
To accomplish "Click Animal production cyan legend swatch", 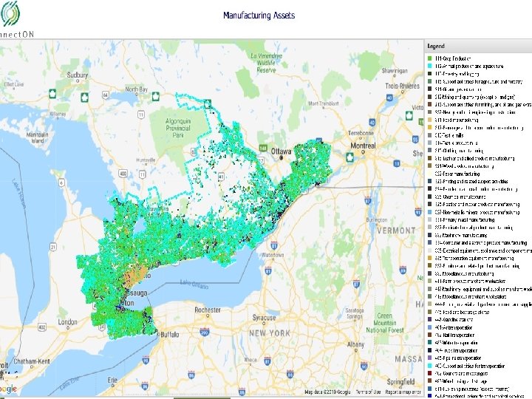I will tap(430, 66).
